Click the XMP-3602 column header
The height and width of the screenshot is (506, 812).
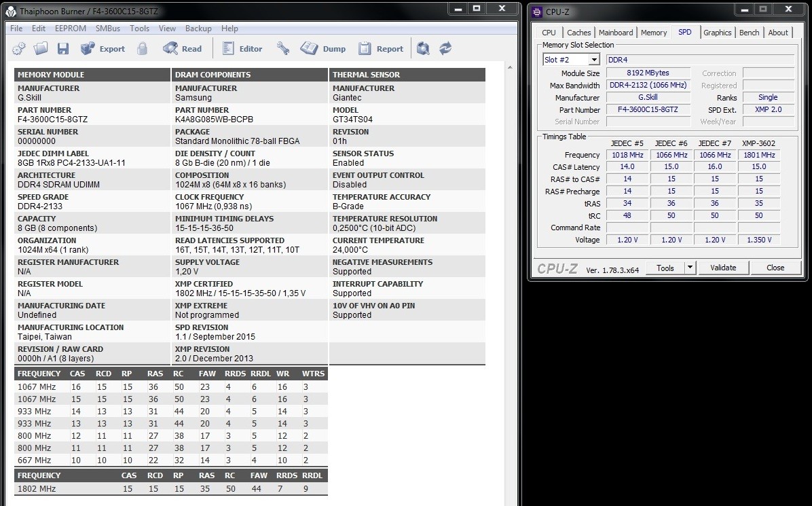758,143
